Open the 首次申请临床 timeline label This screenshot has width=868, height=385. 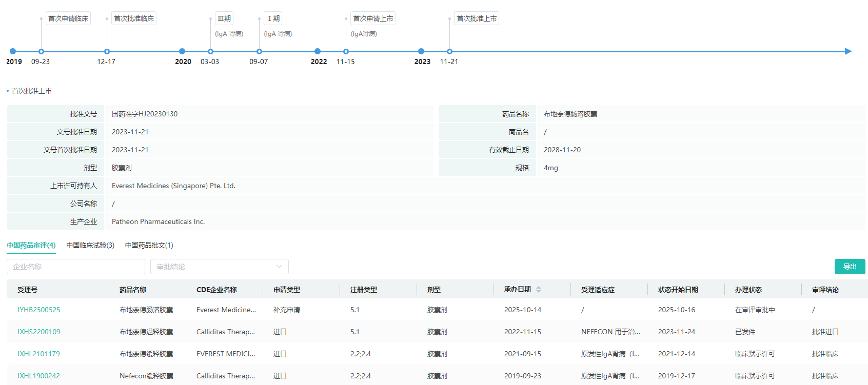pyautogui.click(x=68, y=18)
